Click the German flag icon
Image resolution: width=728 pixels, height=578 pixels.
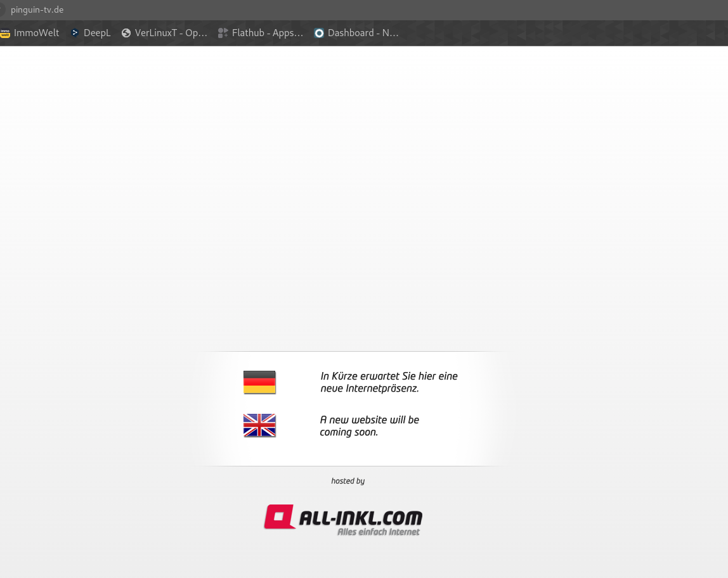(x=259, y=382)
